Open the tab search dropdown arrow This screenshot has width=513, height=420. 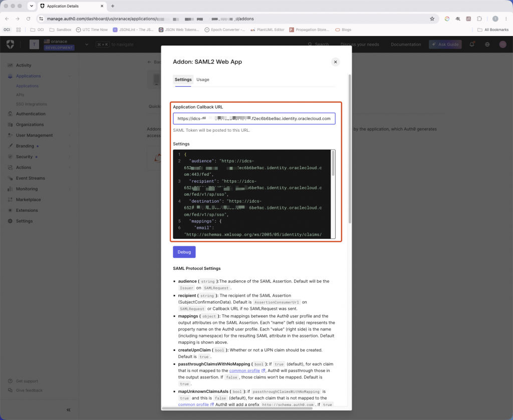point(32,6)
